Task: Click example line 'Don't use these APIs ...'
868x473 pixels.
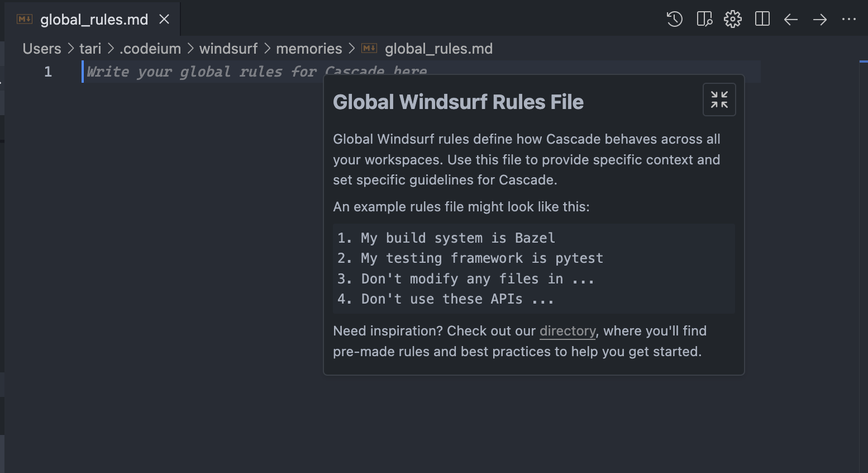Action: coord(446,299)
